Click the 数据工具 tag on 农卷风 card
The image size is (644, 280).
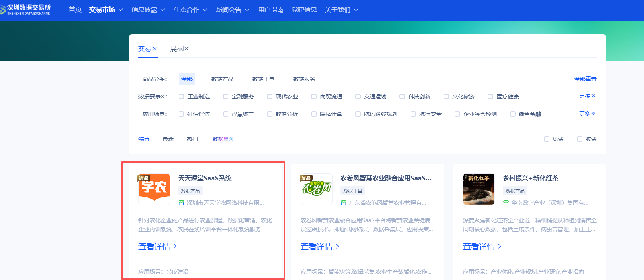point(353,191)
